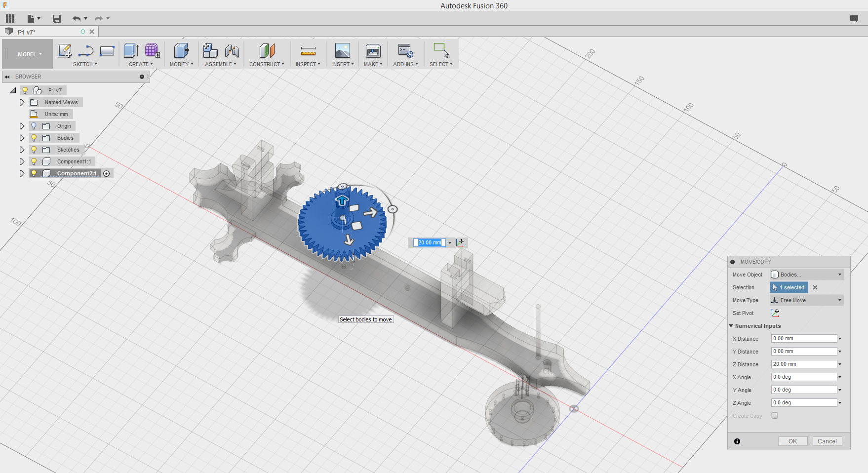Open the Add-Ins scripts tool
Screen dimensions: 868x473
406,50
